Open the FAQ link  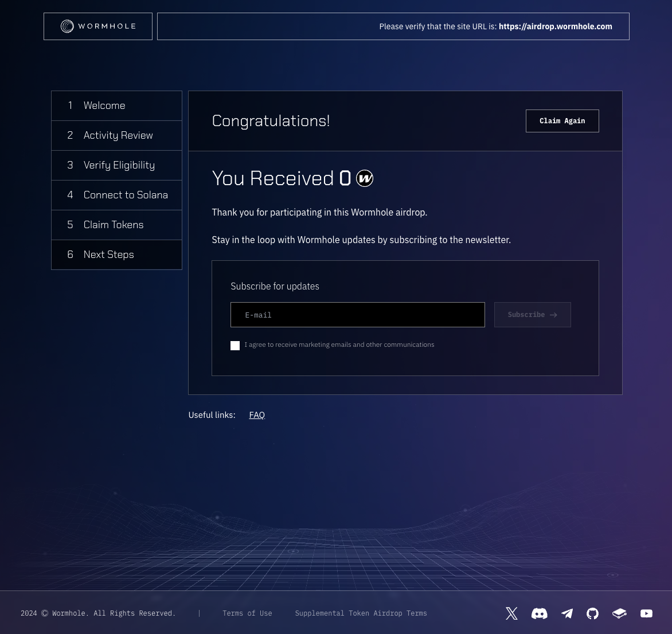[257, 414]
